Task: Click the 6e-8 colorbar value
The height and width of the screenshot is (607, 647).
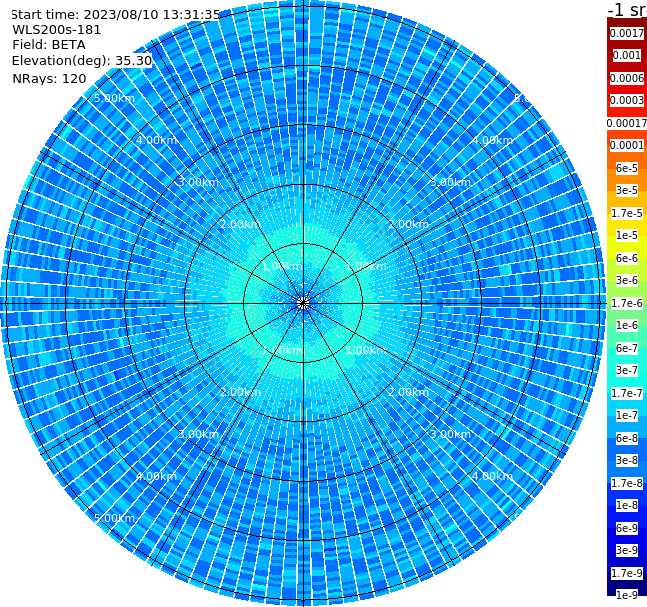Action: [x=627, y=438]
